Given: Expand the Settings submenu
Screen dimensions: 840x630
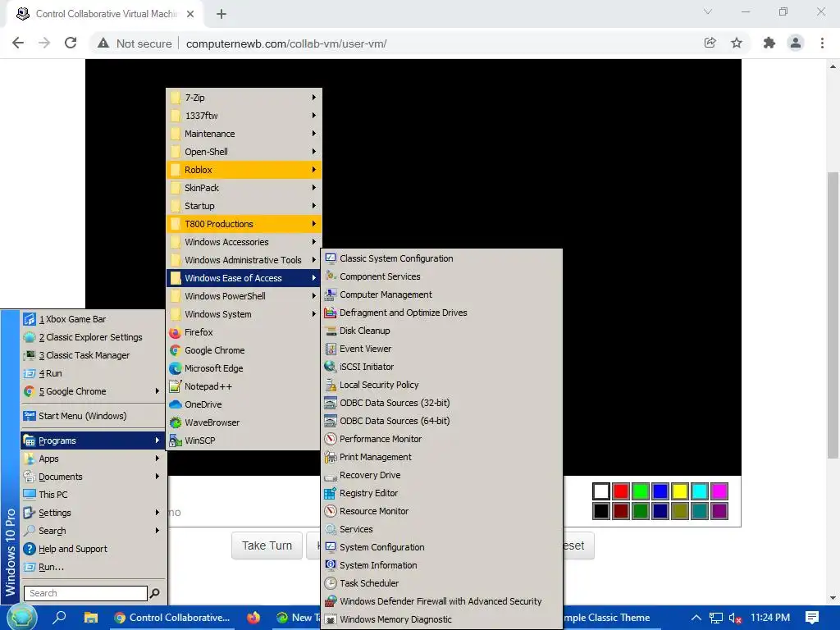Looking at the screenshot, I should 93,513.
